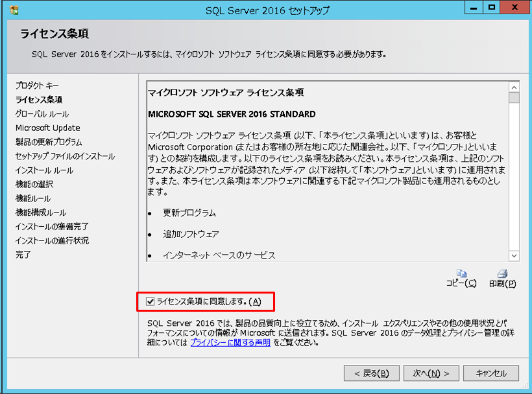Click the インターネット ベースのサービス bullet item
The height and width of the screenshot is (394, 532).
coord(219,255)
